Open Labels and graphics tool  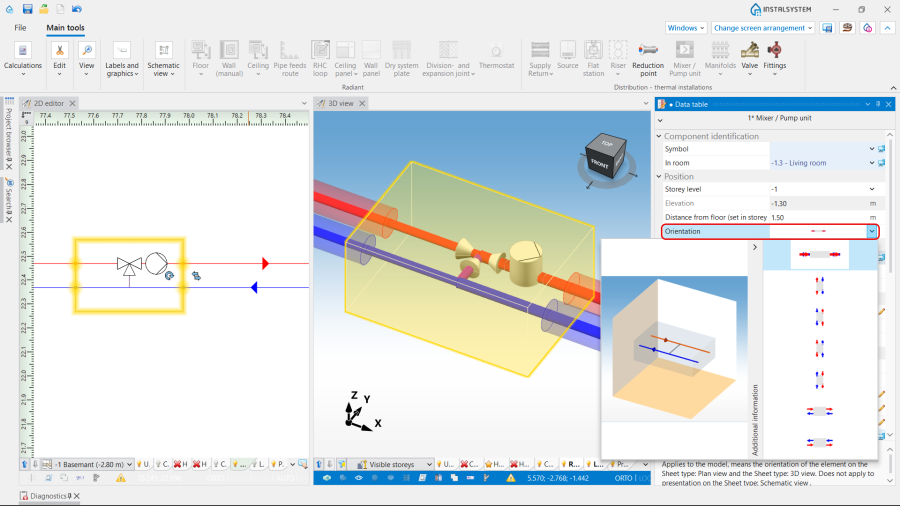(x=122, y=59)
